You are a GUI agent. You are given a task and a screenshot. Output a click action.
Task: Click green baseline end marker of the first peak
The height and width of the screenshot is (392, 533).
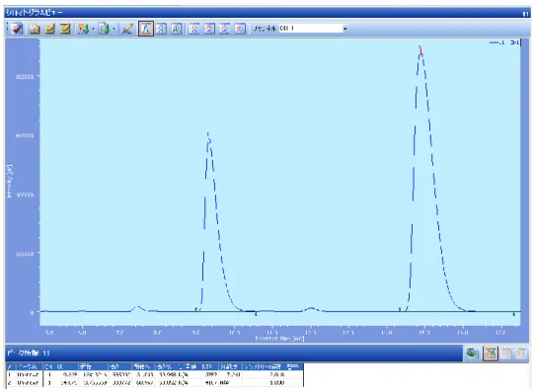256,314
